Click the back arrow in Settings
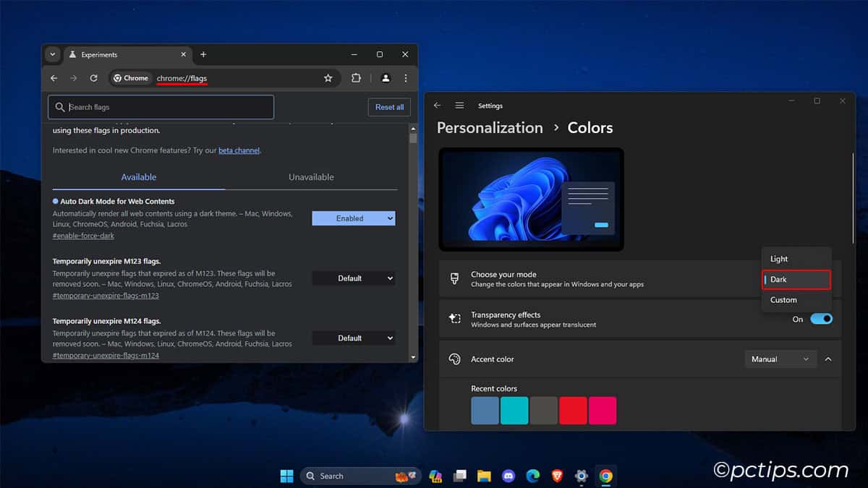Viewport: 868px width, 488px height. click(438, 105)
